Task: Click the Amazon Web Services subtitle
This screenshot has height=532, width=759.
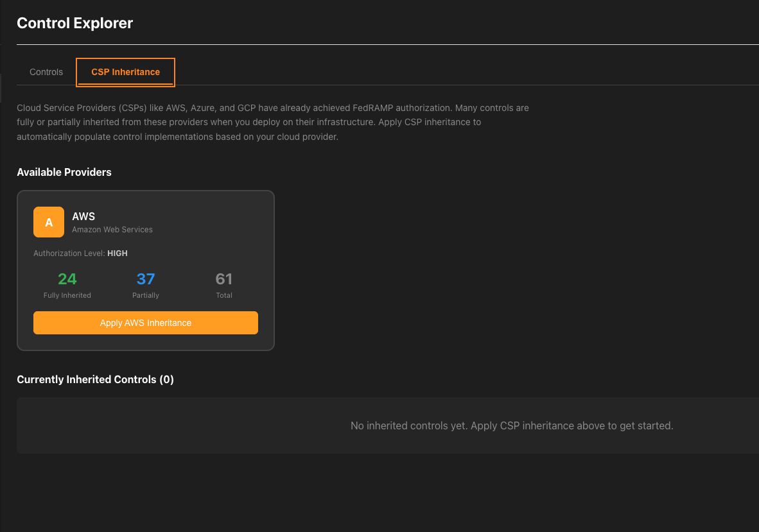Action: pyautogui.click(x=112, y=230)
